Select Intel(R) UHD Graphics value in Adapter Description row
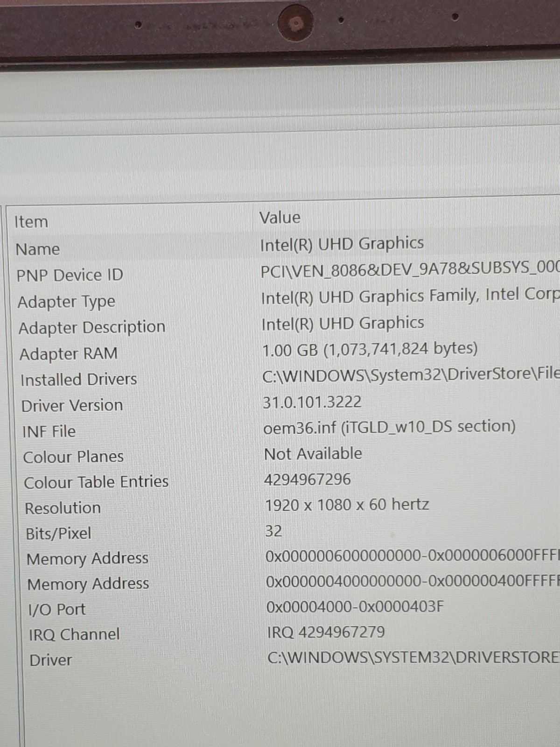 pyautogui.click(x=343, y=323)
